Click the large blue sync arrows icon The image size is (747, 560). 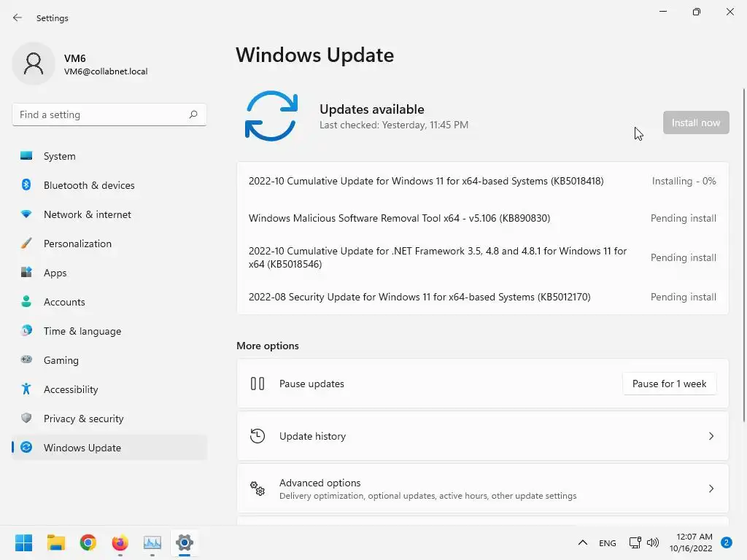click(271, 116)
